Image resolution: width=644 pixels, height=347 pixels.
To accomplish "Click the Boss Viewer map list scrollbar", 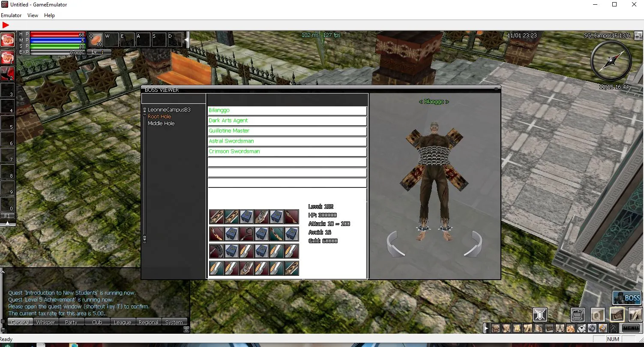I will pyautogui.click(x=144, y=175).
